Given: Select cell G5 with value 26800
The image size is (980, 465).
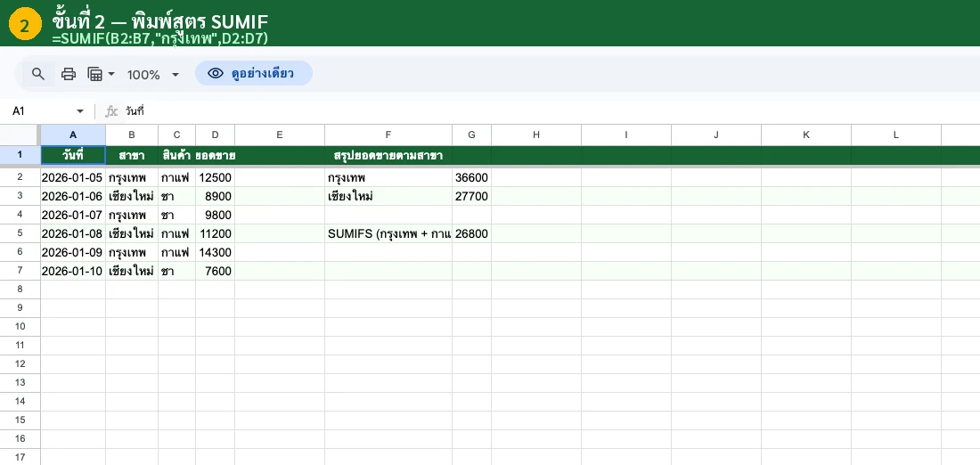Looking at the screenshot, I should [x=471, y=233].
